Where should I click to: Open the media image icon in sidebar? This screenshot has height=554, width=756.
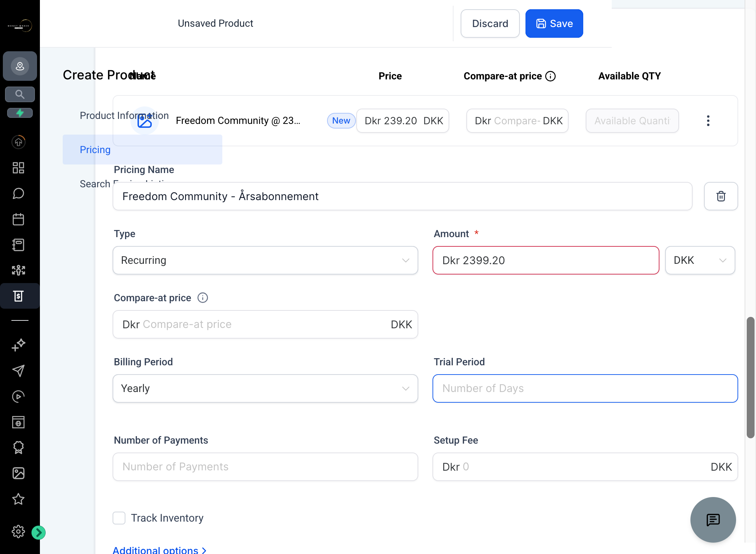[19, 473]
